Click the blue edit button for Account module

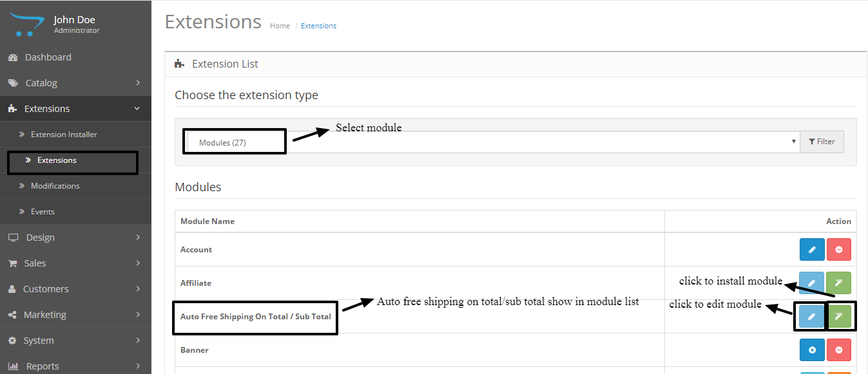tap(812, 249)
